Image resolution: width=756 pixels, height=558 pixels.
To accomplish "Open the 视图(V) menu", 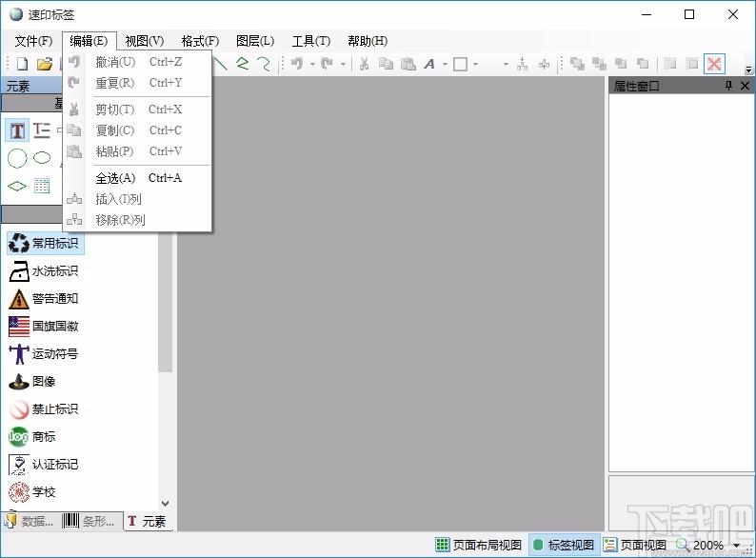I will 144,41.
